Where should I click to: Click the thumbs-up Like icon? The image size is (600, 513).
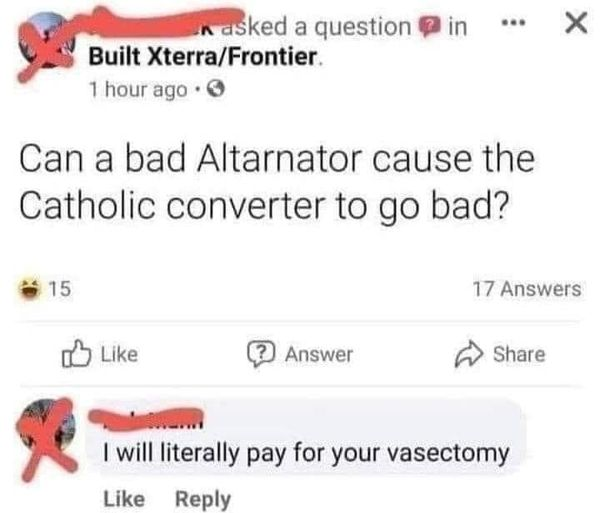[76, 354]
